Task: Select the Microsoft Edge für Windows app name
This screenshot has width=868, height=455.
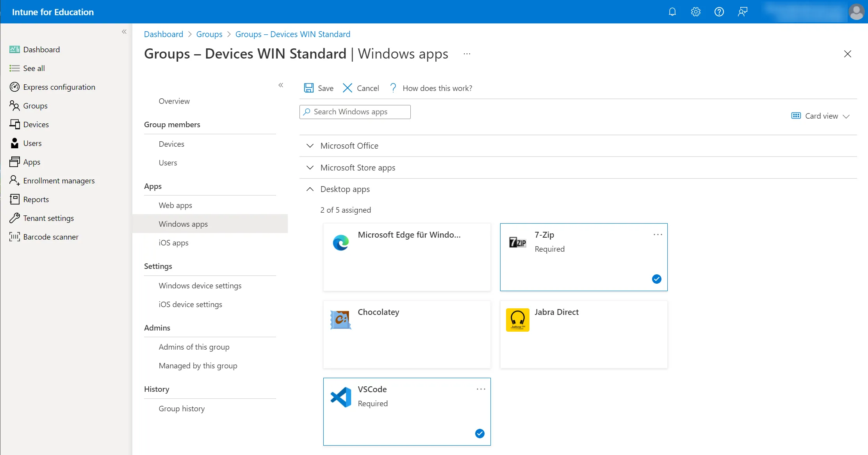Action: pos(409,235)
